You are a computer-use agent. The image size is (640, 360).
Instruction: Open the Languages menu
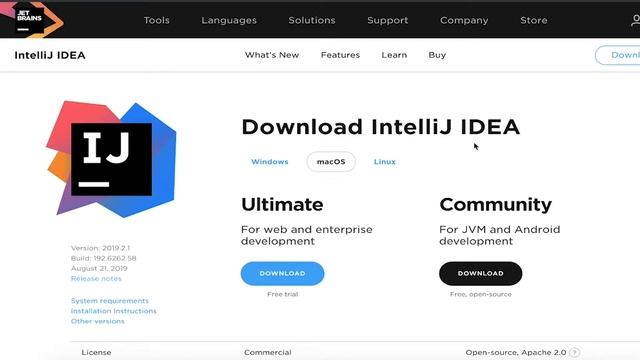click(x=229, y=20)
